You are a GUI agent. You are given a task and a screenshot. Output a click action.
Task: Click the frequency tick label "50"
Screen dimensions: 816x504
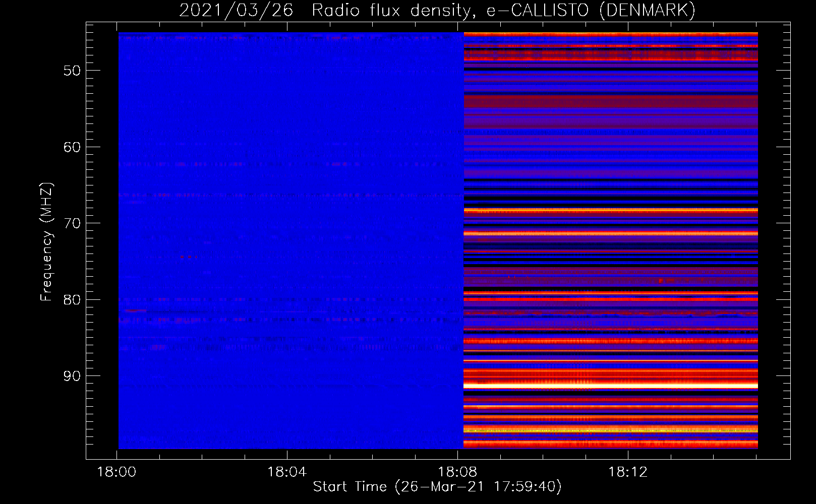[x=72, y=71]
